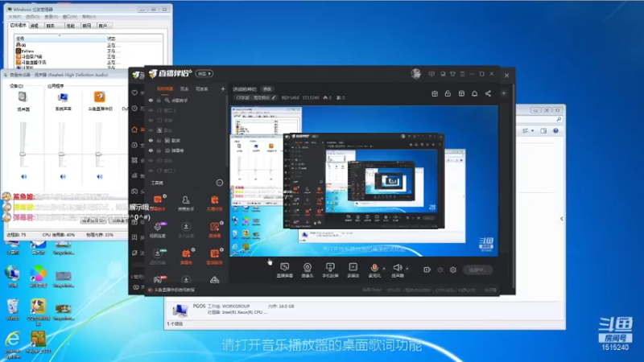This screenshot has width=644, height=362.
Task: Open the video co-stream tool
Action: tap(158, 229)
